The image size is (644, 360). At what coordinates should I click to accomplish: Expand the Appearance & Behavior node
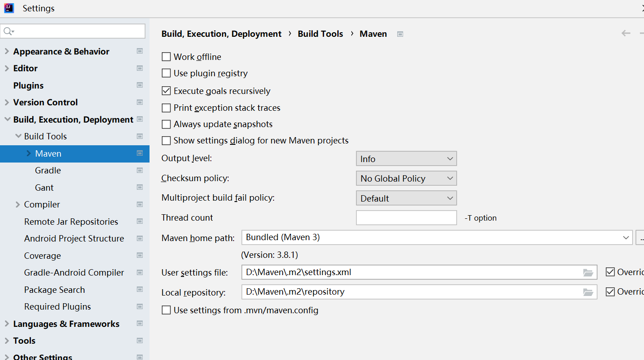tap(7, 51)
